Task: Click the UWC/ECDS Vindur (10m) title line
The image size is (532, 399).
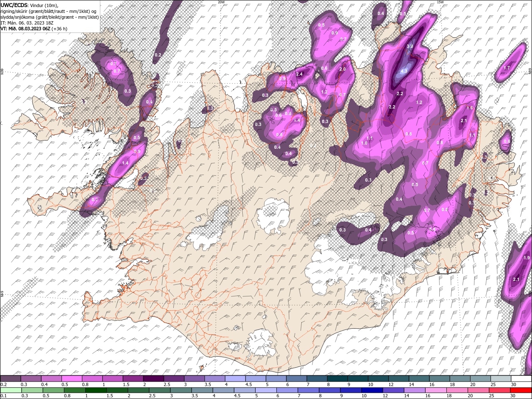Action: 29,5
